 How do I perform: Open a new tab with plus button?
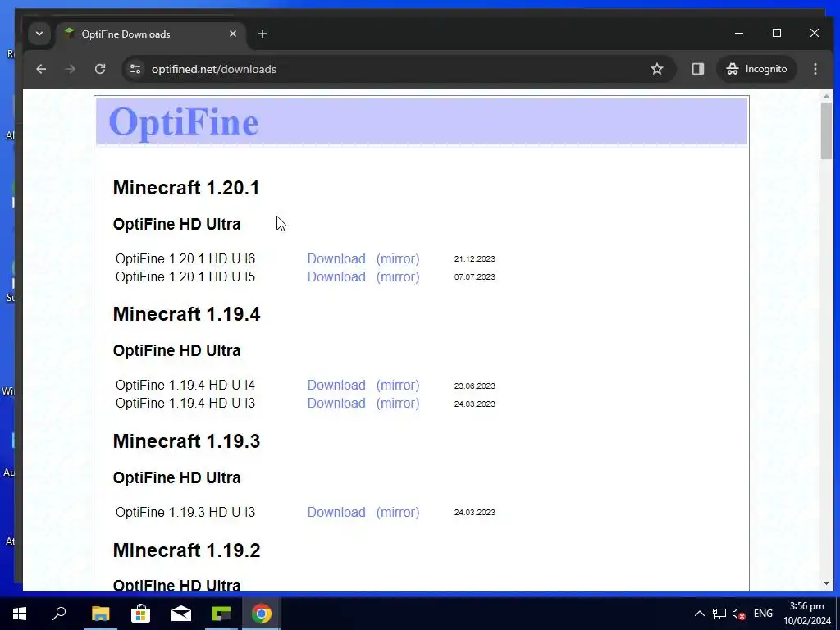(262, 34)
